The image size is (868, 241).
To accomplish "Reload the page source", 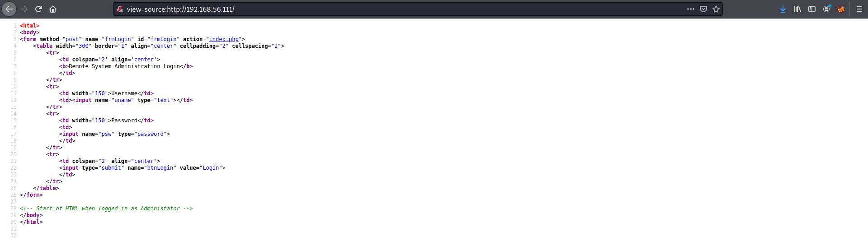I will click(38, 9).
